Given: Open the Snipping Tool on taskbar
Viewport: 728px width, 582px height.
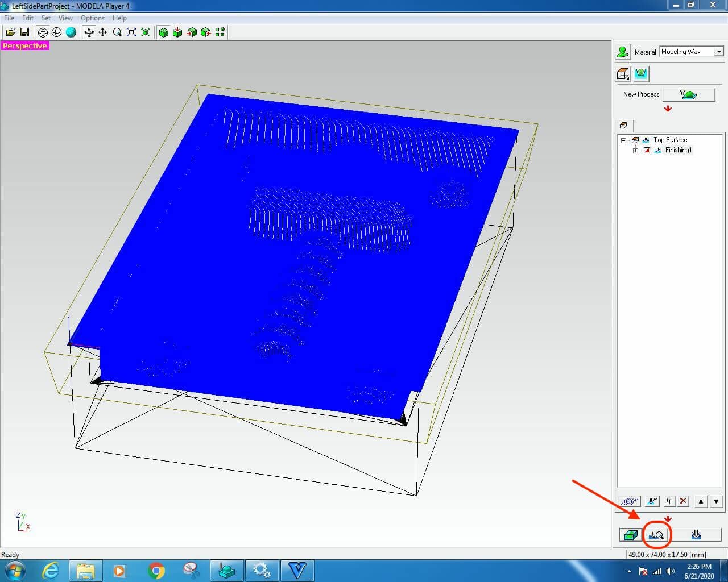Looking at the screenshot, I should pyautogui.click(x=192, y=571).
